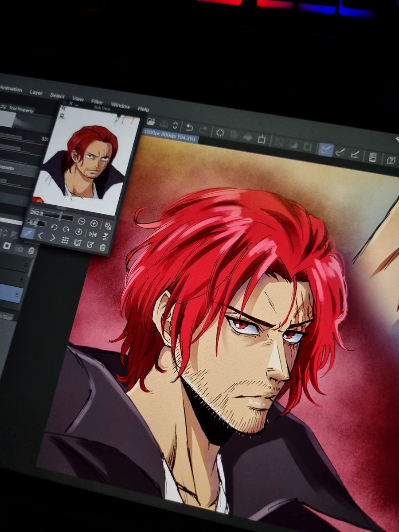Flip Sub View image horizontally
Screen dimensions: 399x532
[93, 234]
